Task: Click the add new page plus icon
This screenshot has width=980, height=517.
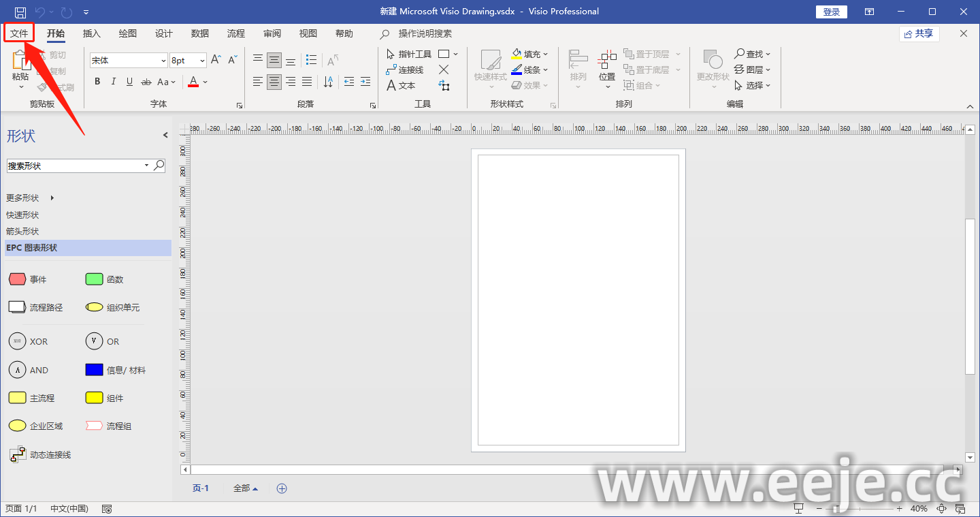Action: click(282, 488)
